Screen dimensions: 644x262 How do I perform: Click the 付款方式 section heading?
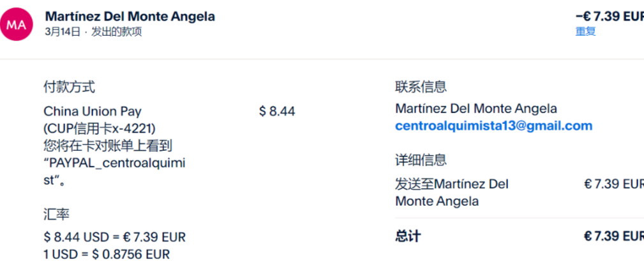pos(69,87)
